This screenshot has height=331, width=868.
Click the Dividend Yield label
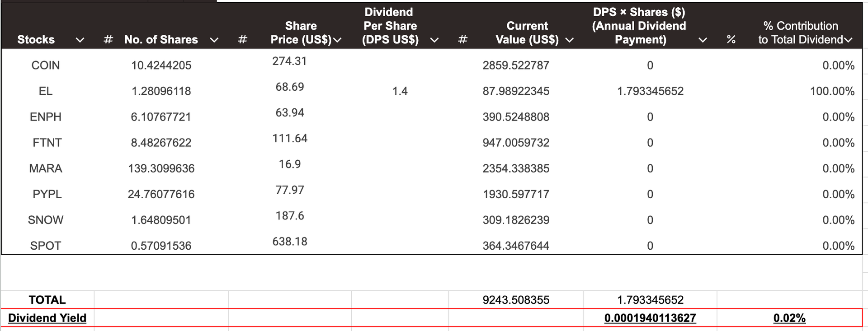tap(47, 318)
